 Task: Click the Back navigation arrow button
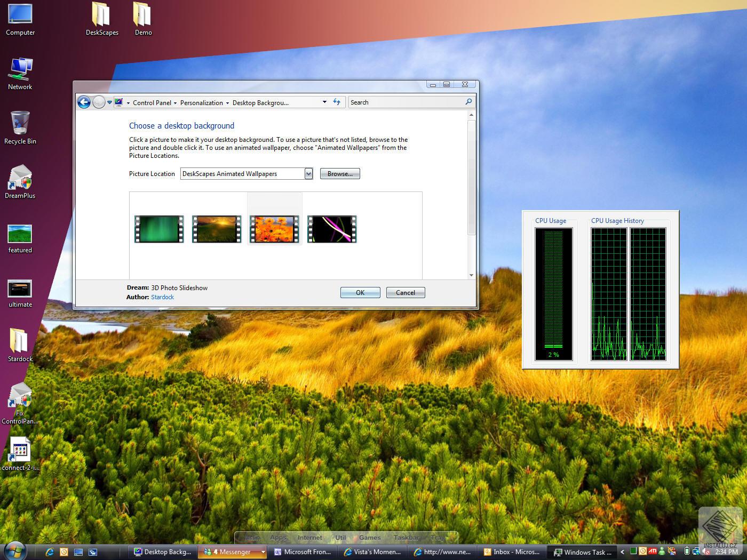(x=84, y=102)
